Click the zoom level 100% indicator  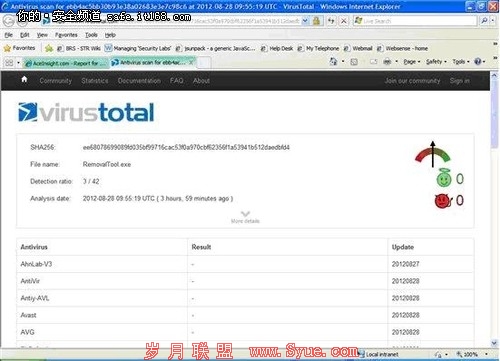[468, 354]
